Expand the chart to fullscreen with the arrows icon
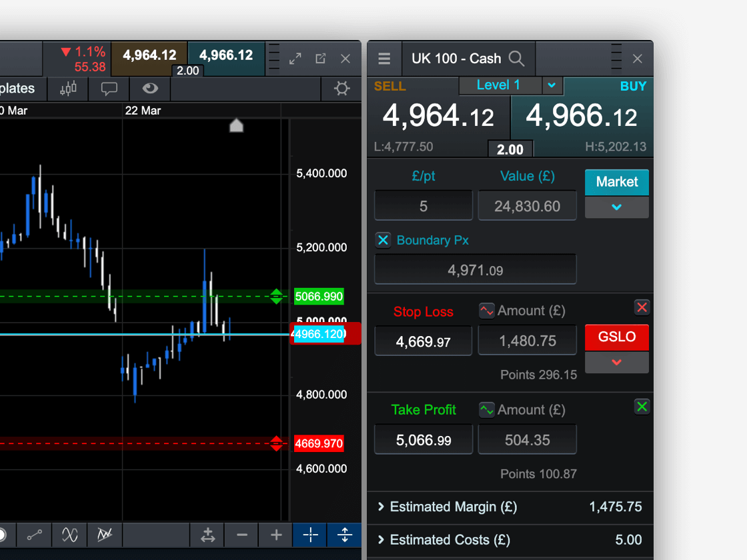747x560 pixels. 295,59
